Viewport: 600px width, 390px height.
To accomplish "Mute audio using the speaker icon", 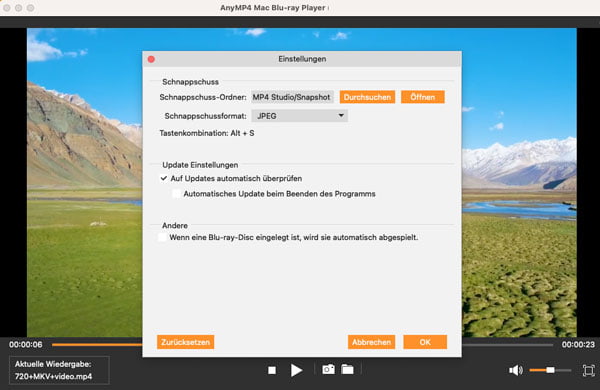I will pyautogui.click(x=516, y=370).
